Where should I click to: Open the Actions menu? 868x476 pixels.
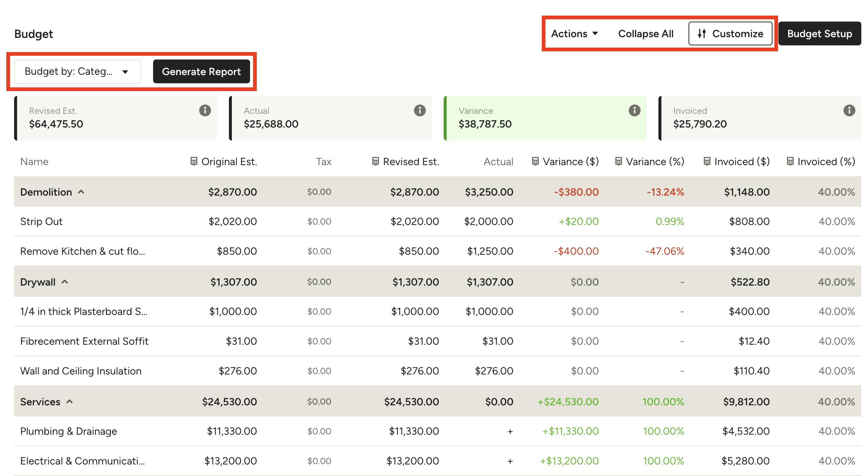point(574,34)
